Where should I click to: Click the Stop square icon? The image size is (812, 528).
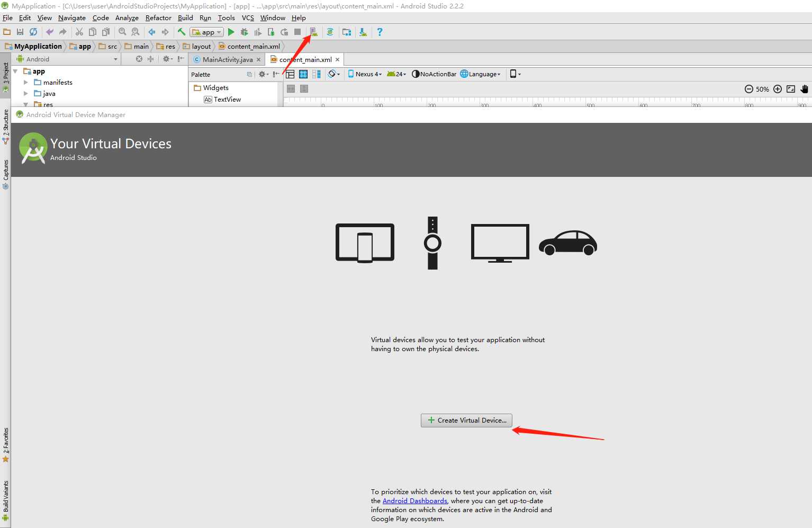click(297, 32)
